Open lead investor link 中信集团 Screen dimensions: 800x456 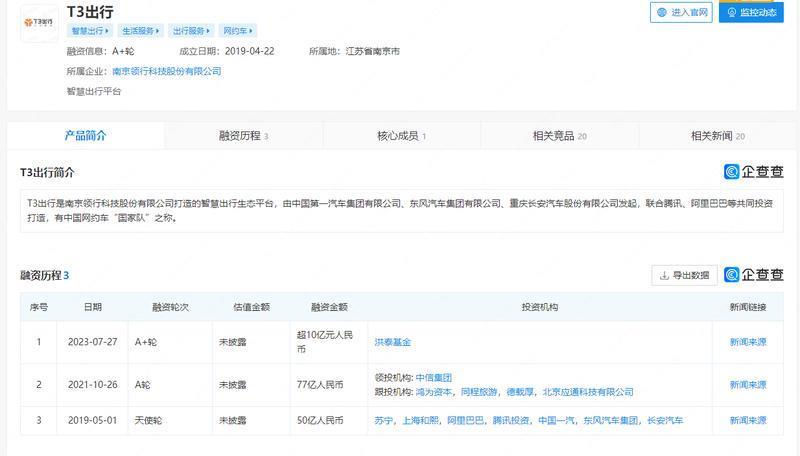click(x=434, y=377)
